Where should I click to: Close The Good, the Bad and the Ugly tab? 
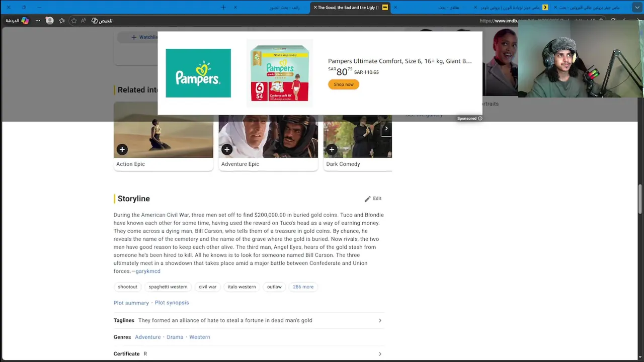[315, 8]
